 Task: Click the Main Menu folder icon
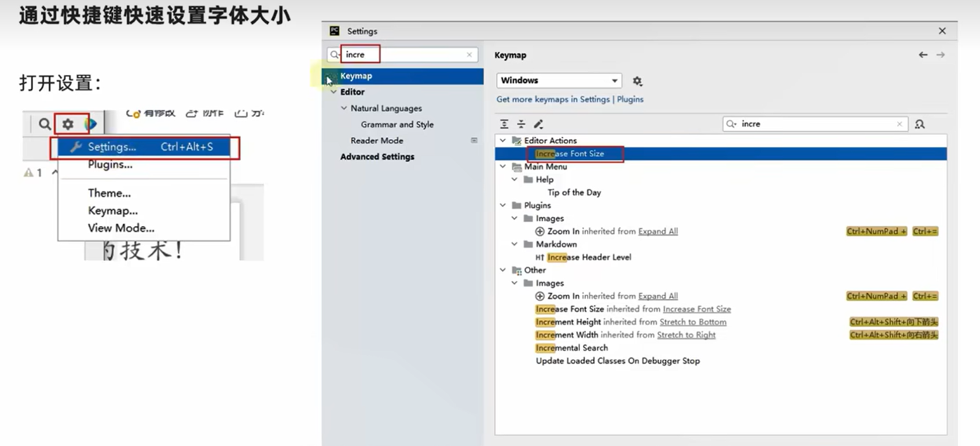[x=517, y=167]
